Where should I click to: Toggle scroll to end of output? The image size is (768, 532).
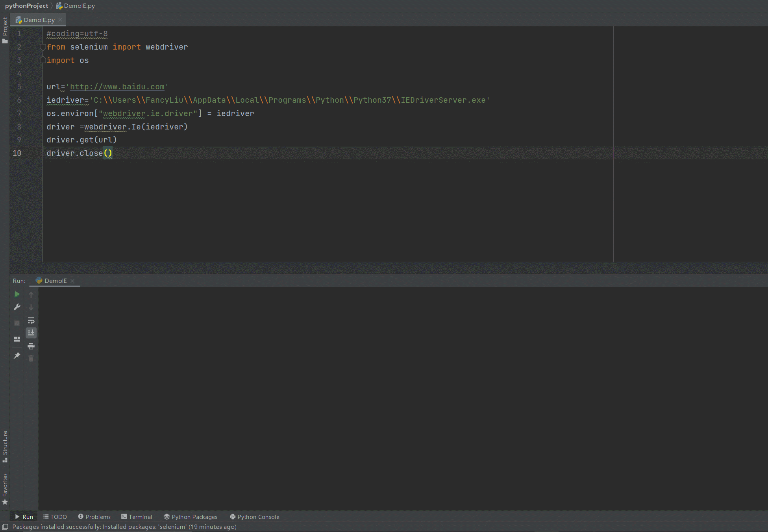tap(31, 333)
